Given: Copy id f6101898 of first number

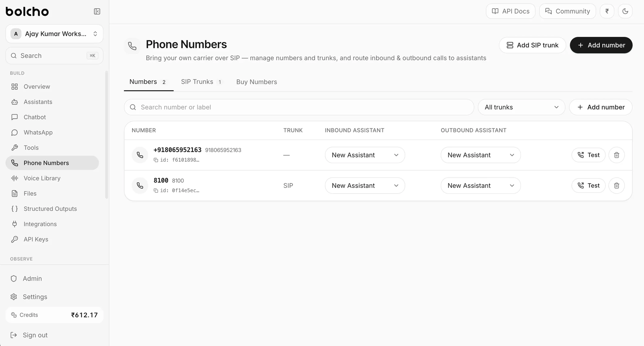Looking at the screenshot, I should [156, 160].
